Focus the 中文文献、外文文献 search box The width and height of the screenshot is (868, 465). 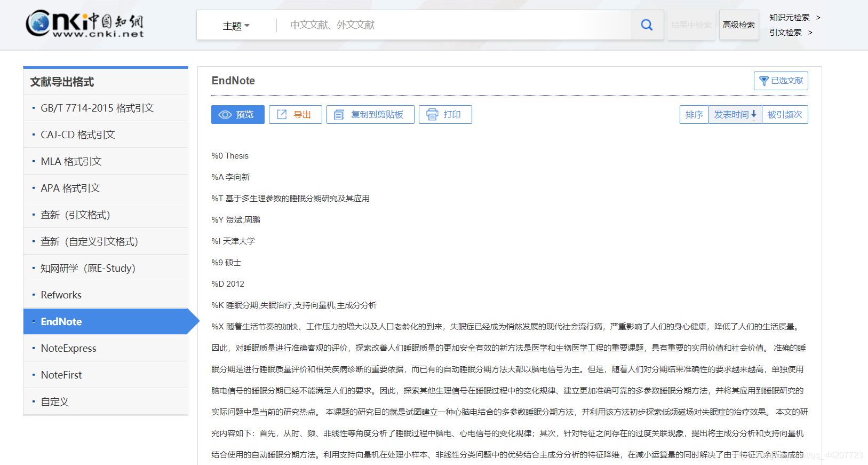(454, 25)
